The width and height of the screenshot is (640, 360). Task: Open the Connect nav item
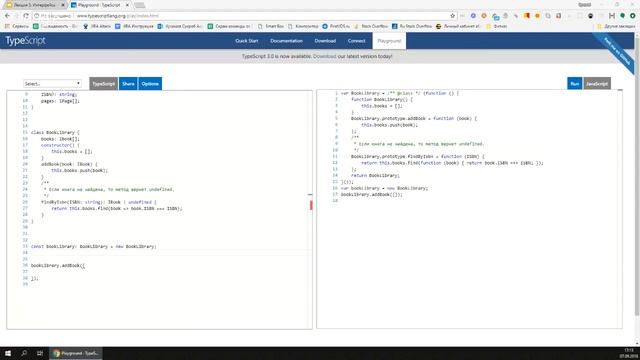(x=356, y=41)
